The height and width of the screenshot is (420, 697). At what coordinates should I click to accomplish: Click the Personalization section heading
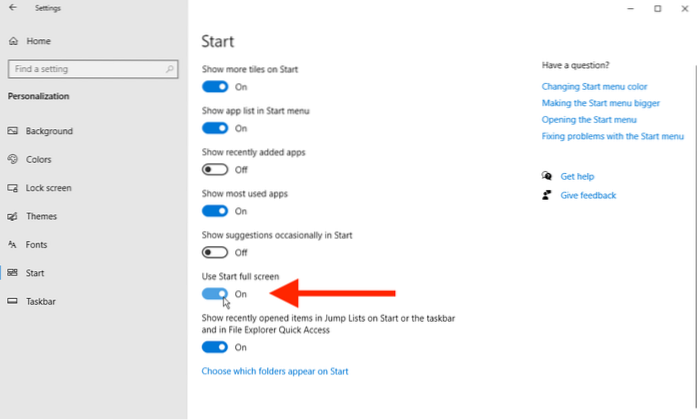pyautogui.click(x=38, y=96)
